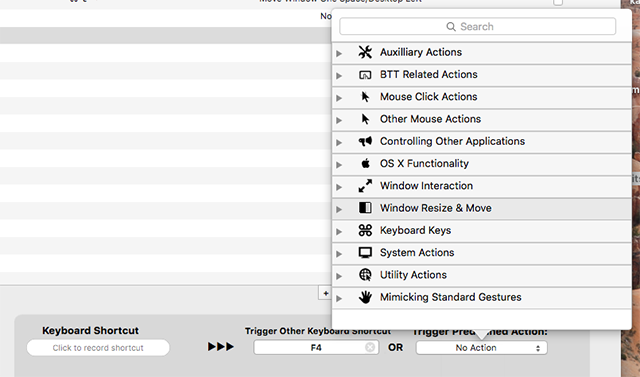Select the System Actions label

tap(417, 253)
